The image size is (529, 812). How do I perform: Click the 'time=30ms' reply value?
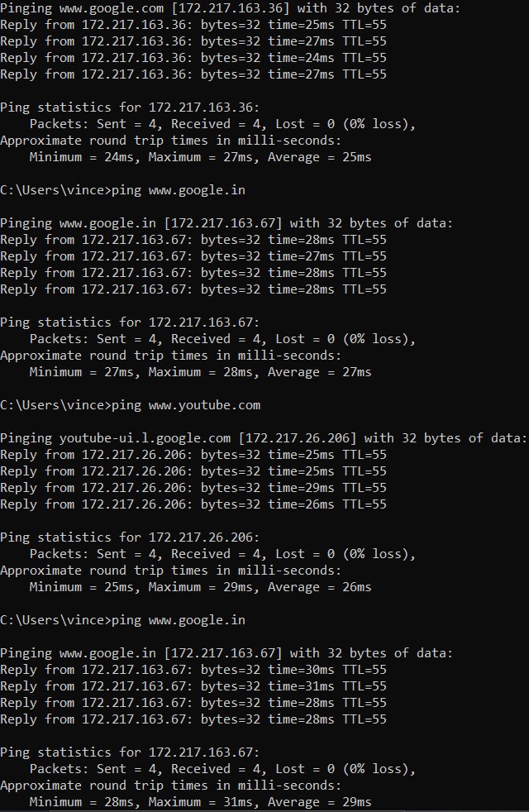pyautogui.click(x=301, y=670)
